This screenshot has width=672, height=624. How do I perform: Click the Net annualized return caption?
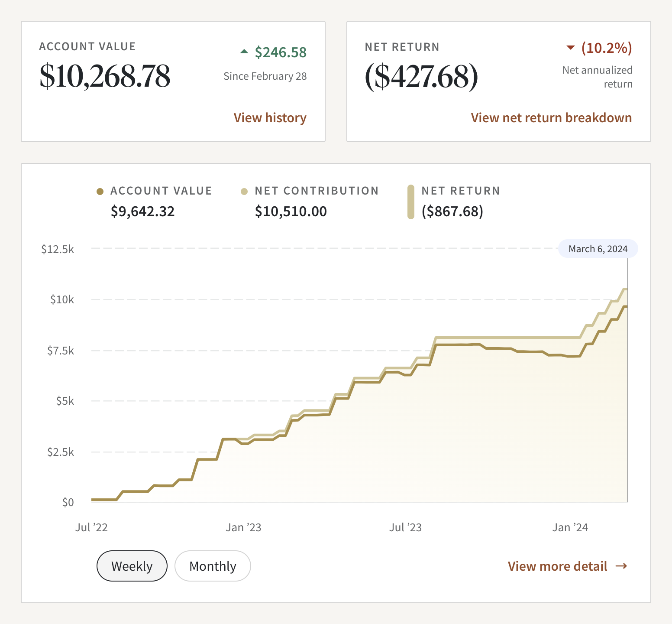(x=598, y=77)
